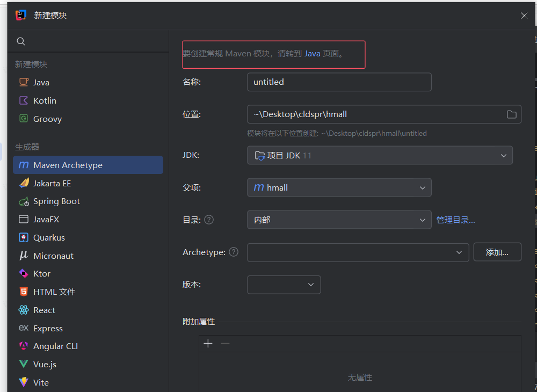The image size is (537, 392).
Task: Select Maven Archetype generator
Action: click(x=88, y=165)
